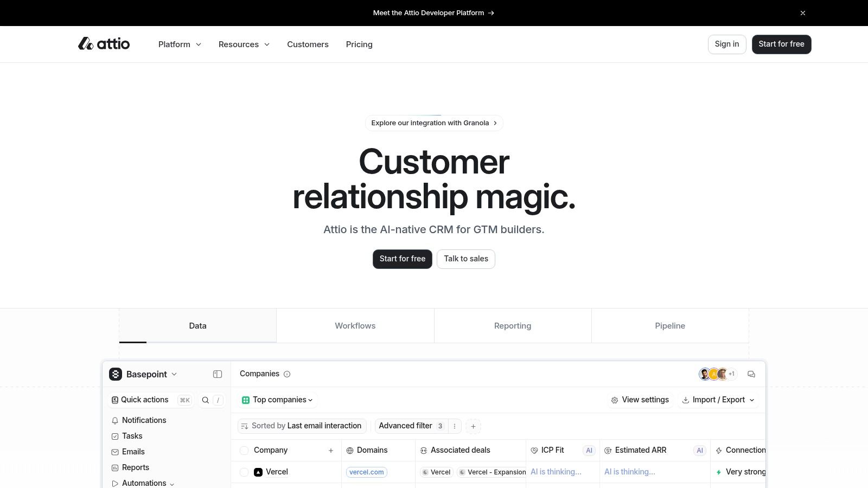
Task: Click the search magnifier icon
Action: (206, 400)
